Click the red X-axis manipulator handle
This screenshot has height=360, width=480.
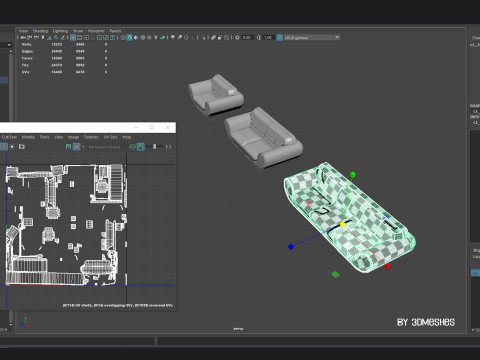click(387, 266)
